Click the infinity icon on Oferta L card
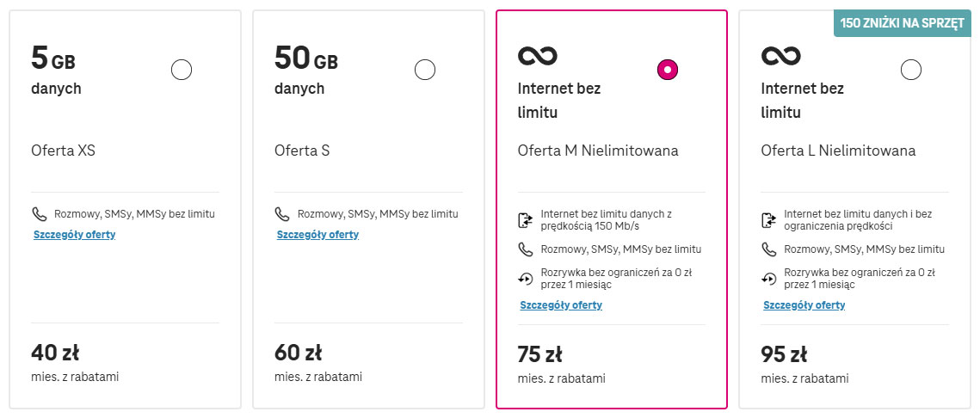Image resolution: width=980 pixels, height=418 pixels. coord(780,56)
